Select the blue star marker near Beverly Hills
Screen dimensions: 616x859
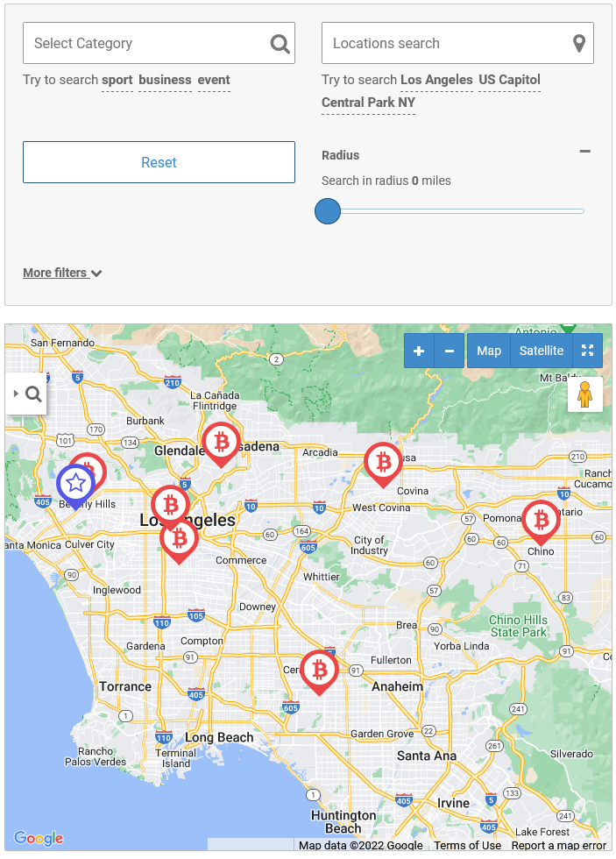click(x=75, y=486)
